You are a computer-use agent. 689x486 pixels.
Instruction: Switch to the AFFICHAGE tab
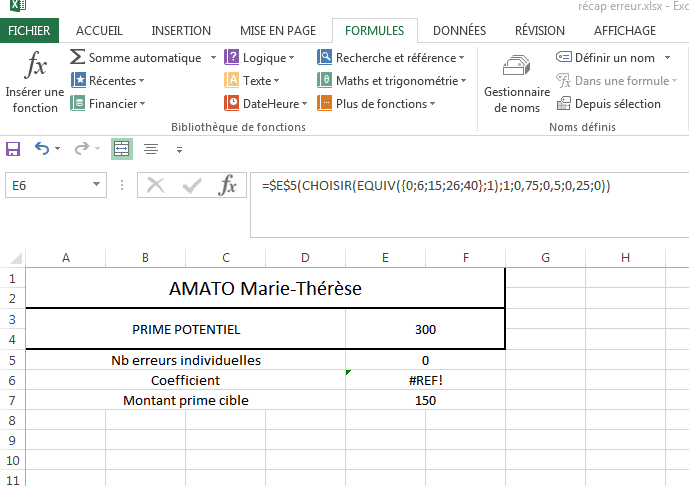[624, 30]
